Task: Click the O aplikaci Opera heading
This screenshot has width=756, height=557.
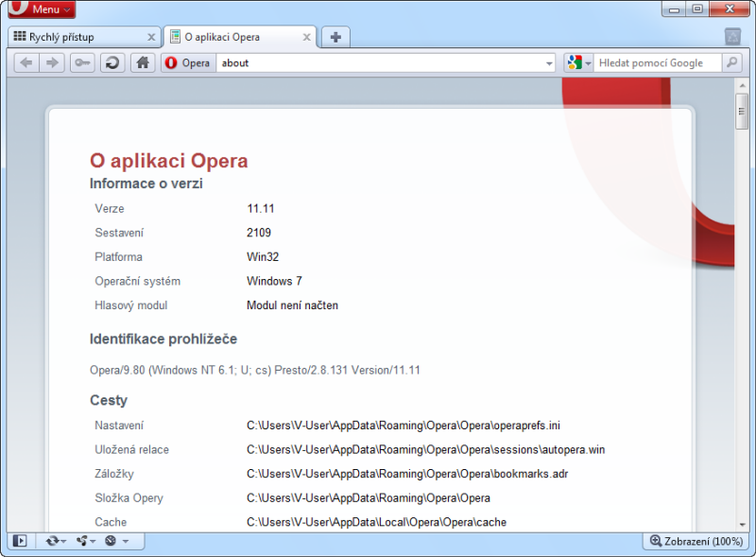Action: point(169,161)
